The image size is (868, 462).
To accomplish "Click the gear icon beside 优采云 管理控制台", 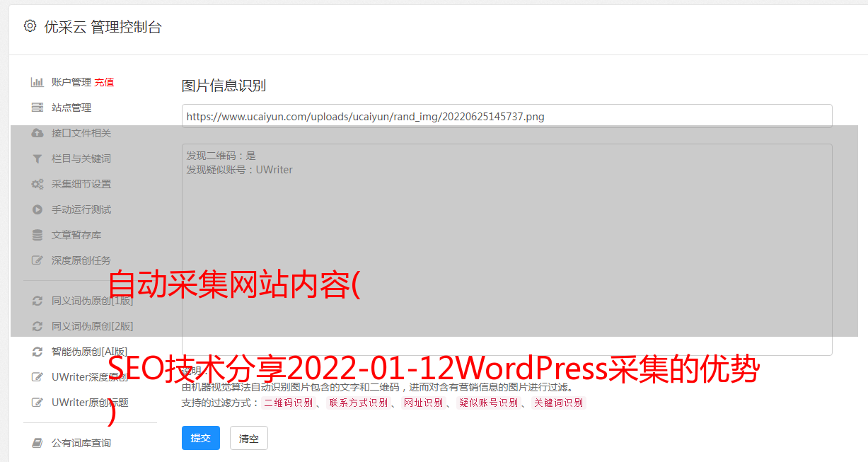I will pyautogui.click(x=30, y=26).
